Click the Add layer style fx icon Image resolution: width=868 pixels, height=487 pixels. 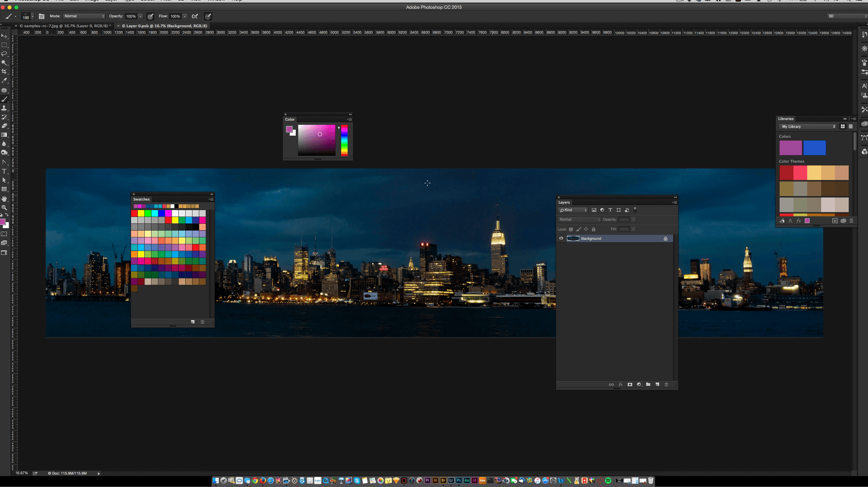pos(620,385)
